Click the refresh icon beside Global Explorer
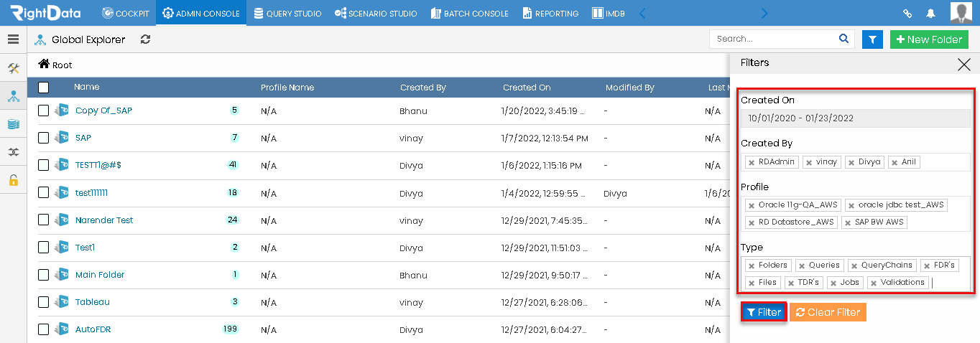 (x=145, y=39)
